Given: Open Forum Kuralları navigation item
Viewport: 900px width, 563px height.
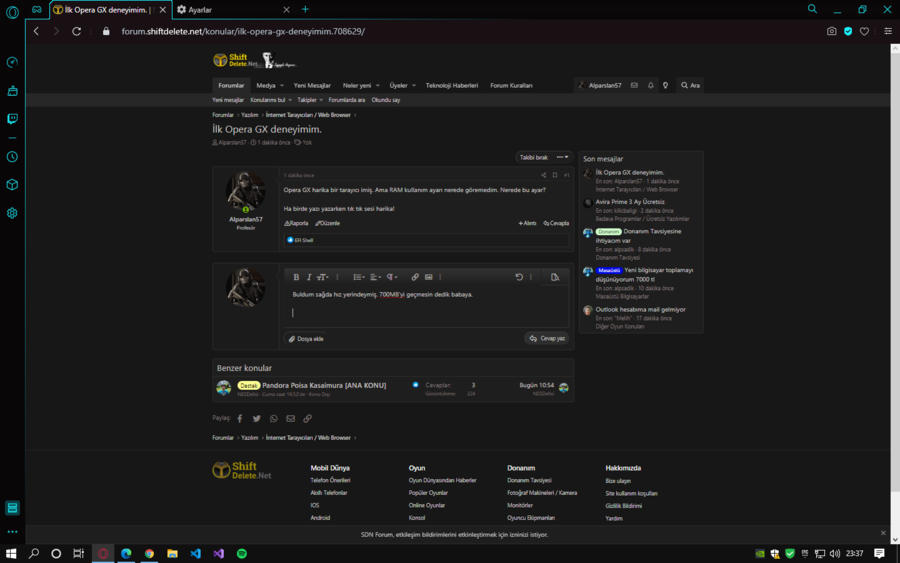Looking at the screenshot, I should [511, 86].
